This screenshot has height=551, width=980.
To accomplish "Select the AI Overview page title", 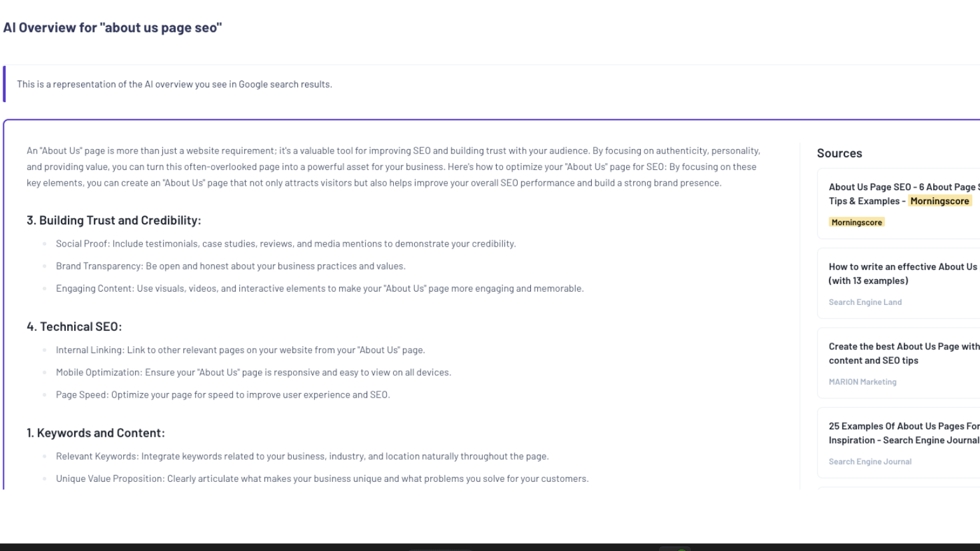I will coord(113,27).
